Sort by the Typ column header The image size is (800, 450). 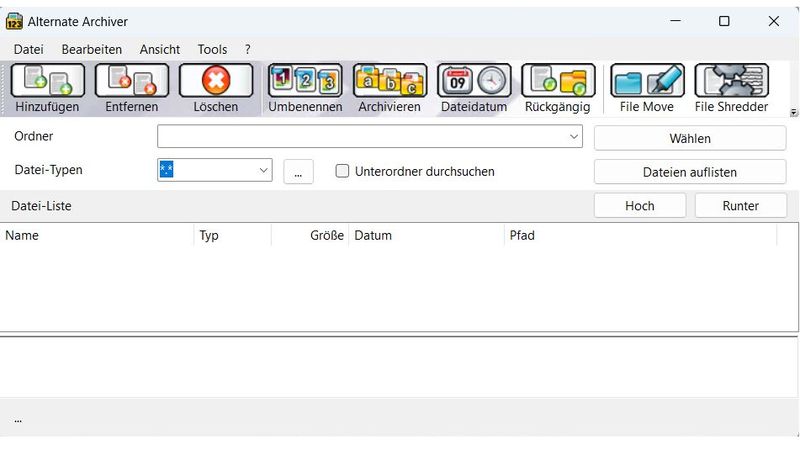coord(233,235)
